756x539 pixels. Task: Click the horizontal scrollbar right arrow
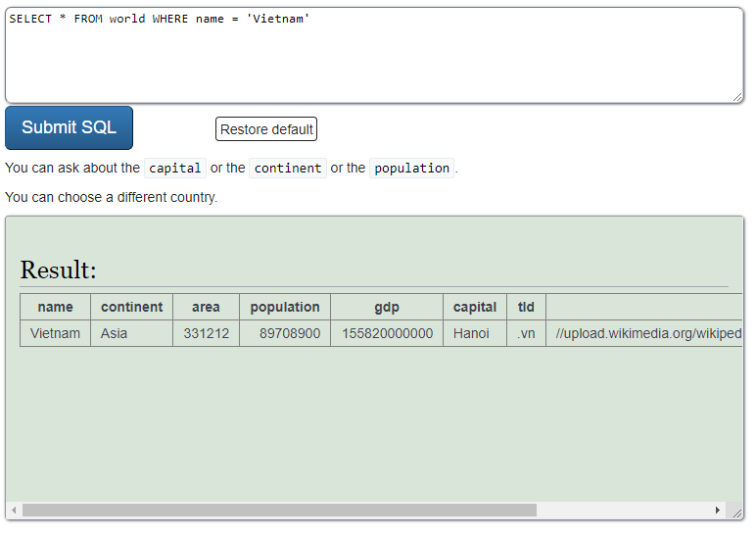coord(718,511)
